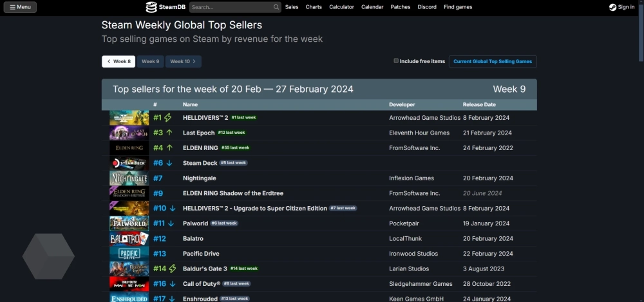
Task: Open the hamburger Menu button
Action: point(20,7)
